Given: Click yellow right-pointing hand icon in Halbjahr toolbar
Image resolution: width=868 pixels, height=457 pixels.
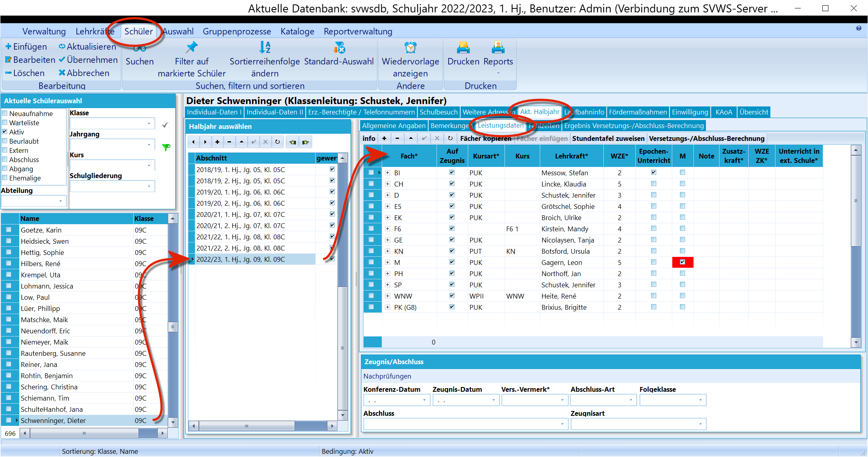Looking at the screenshot, I should click(306, 142).
